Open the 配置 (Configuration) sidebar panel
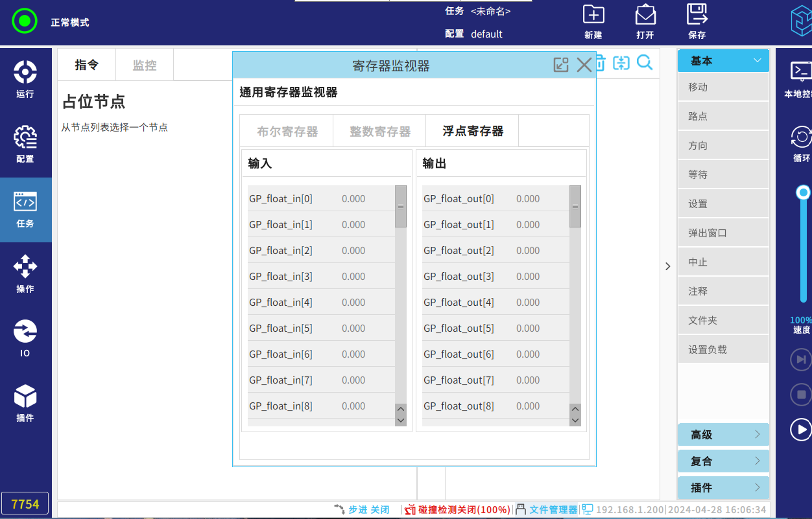 pyautogui.click(x=25, y=144)
